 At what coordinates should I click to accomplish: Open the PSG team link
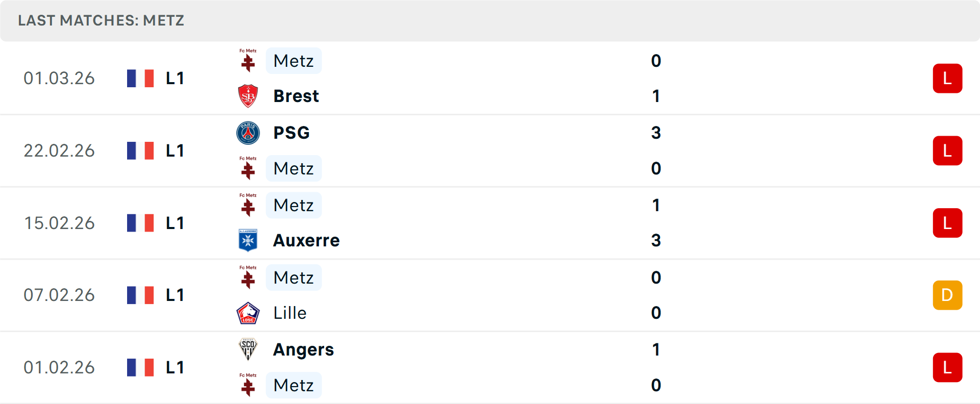coord(291,133)
